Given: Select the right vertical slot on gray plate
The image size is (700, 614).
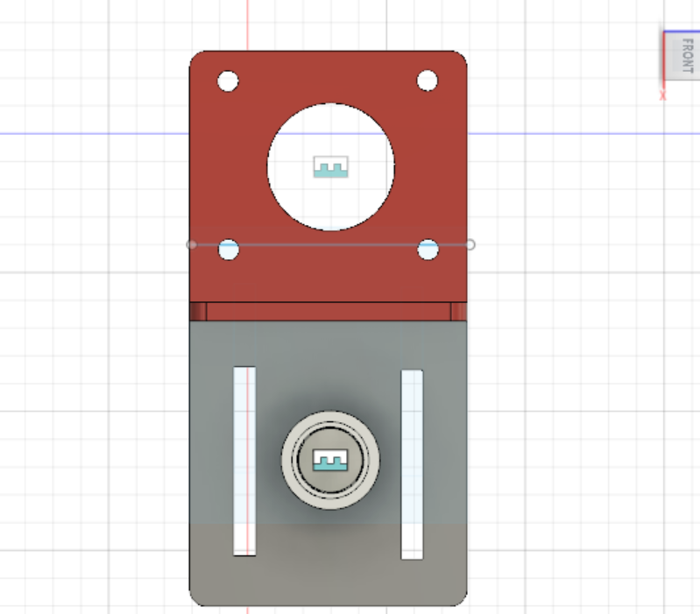Looking at the screenshot, I should (x=412, y=464).
